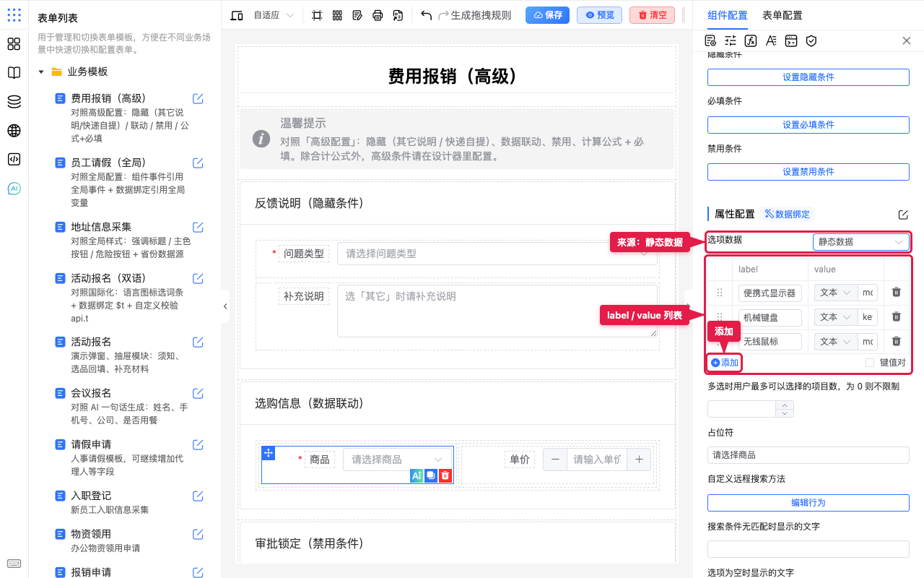The image size is (924, 578).
Task: Click 设置必填条件 button
Action: (x=808, y=125)
